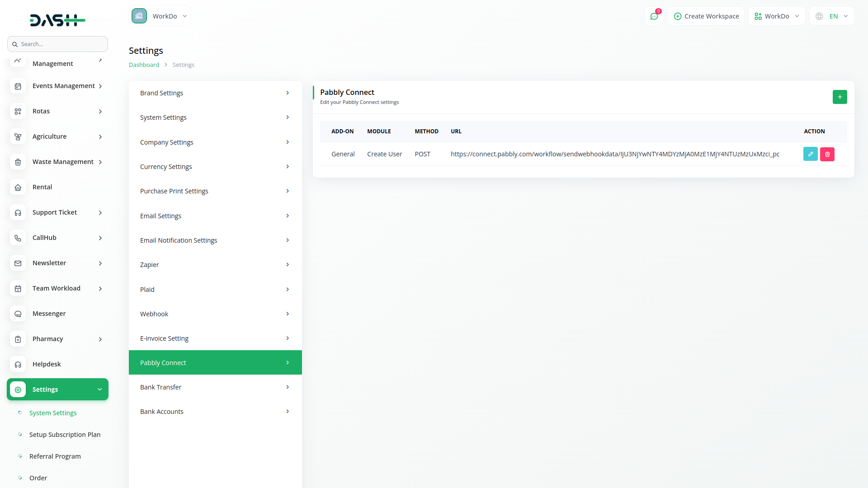Click the Helpdesk headset icon
The height and width of the screenshot is (488, 868).
coord(18,364)
